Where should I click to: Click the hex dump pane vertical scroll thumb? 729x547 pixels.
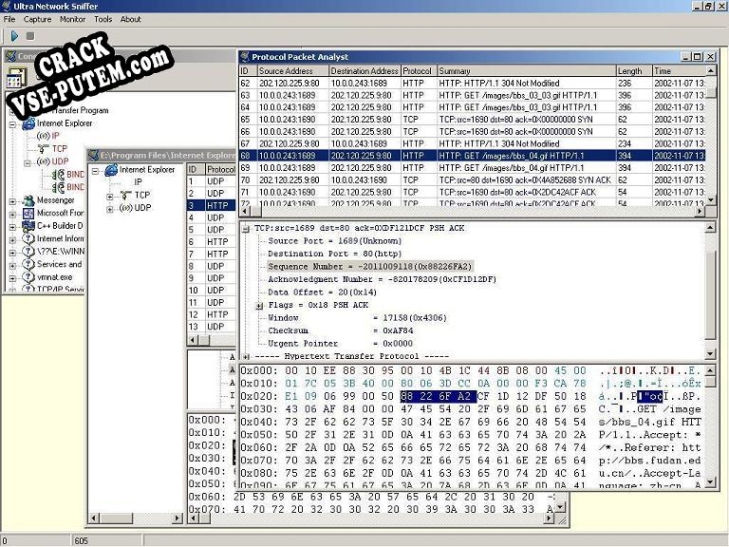pyautogui.click(x=710, y=382)
